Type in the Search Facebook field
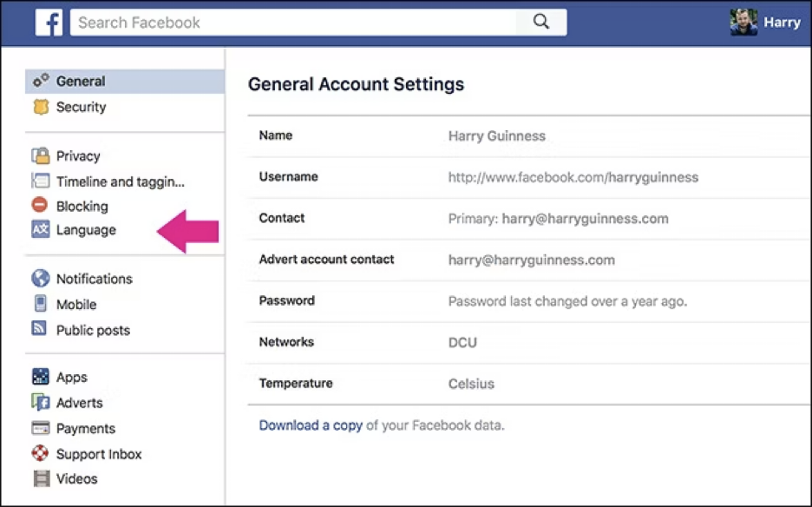The image size is (812, 507). (x=295, y=23)
